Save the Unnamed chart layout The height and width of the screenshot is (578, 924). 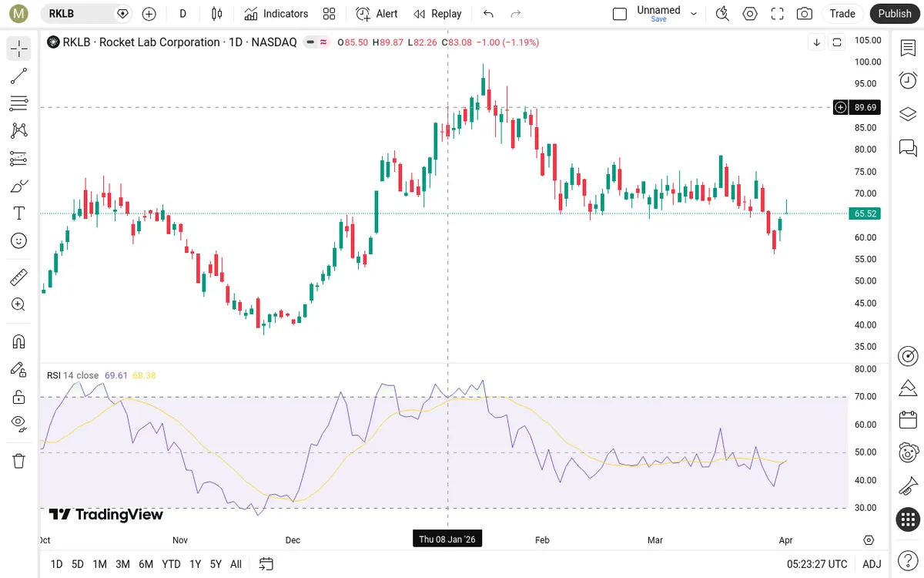click(x=658, y=19)
